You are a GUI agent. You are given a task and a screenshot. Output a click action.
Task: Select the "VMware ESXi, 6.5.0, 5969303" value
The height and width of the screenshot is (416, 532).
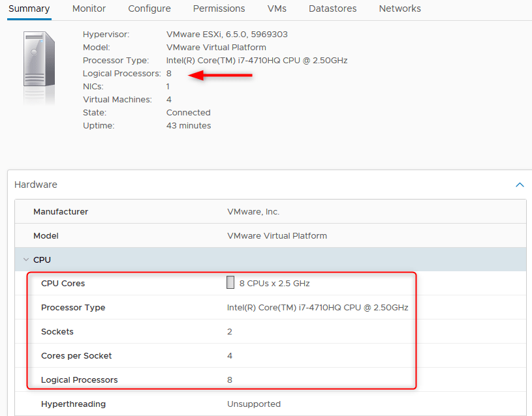[x=227, y=35]
